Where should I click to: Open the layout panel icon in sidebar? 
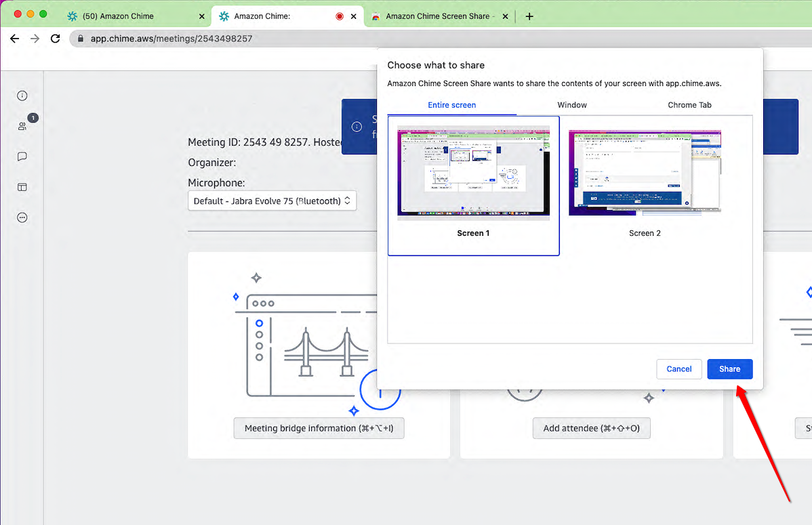(x=22, y=187)
